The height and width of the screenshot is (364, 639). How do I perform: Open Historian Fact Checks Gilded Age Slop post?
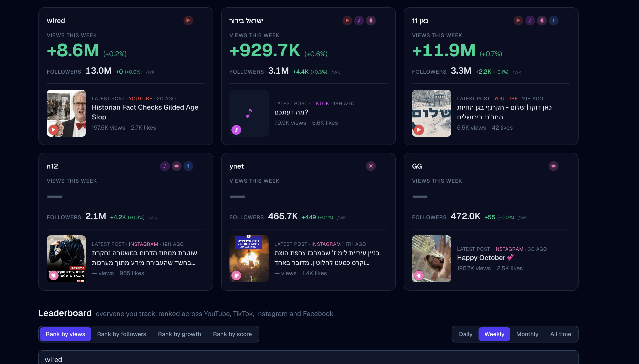[x=145, y=112]
